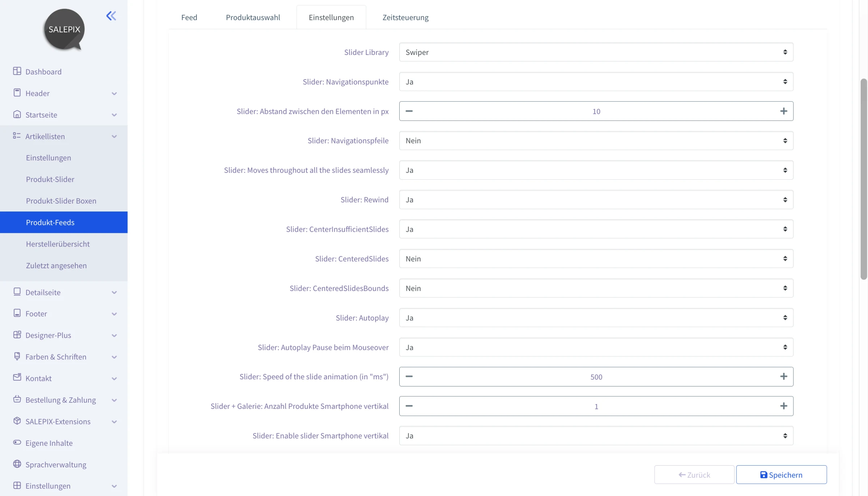Click the Kontakt envelope icon
This screenshot has width=868, height=496.
click(17, 377)
